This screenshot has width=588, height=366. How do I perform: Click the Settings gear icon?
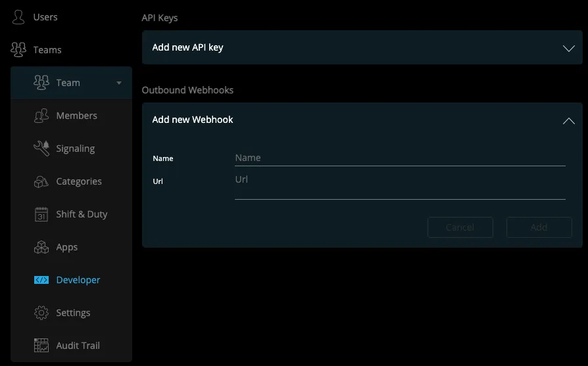click(41, 313)
